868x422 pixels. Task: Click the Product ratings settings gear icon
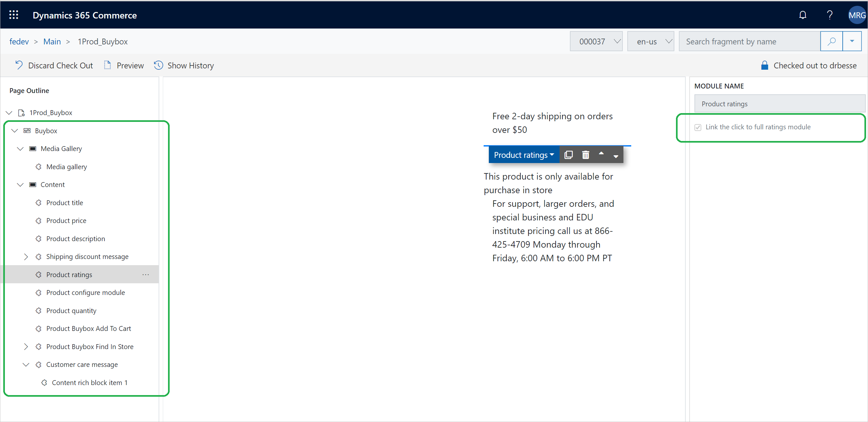(x=38, y=274)
